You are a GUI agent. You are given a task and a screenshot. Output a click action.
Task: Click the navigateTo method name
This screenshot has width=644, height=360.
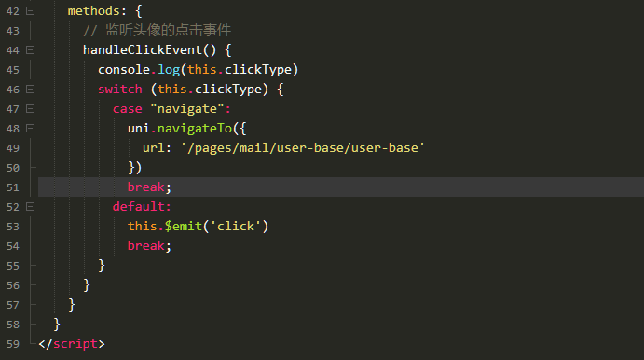[x=195, y=128]
